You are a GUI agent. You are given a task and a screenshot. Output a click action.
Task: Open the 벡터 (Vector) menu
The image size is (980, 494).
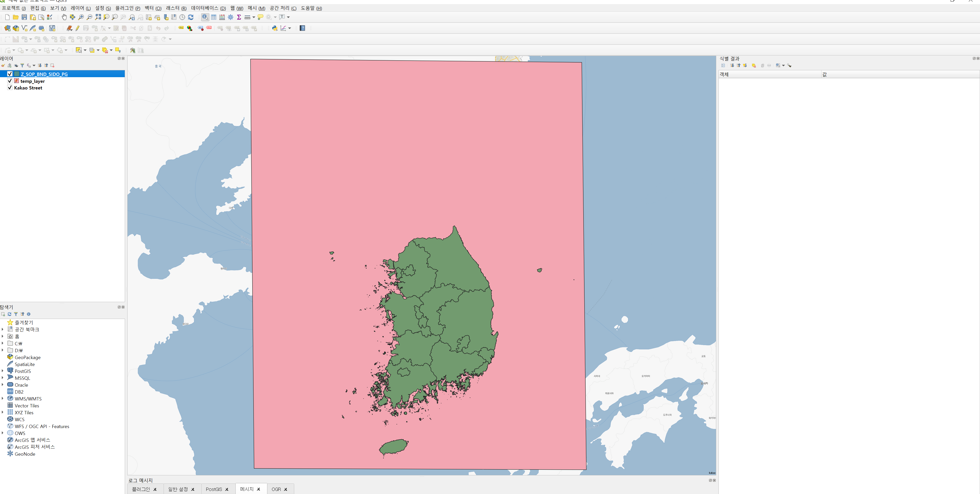[153, 8]
